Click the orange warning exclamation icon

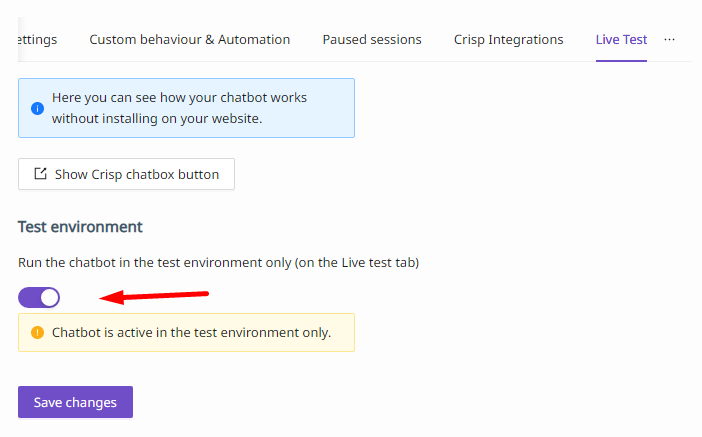(x=37, y=333)
